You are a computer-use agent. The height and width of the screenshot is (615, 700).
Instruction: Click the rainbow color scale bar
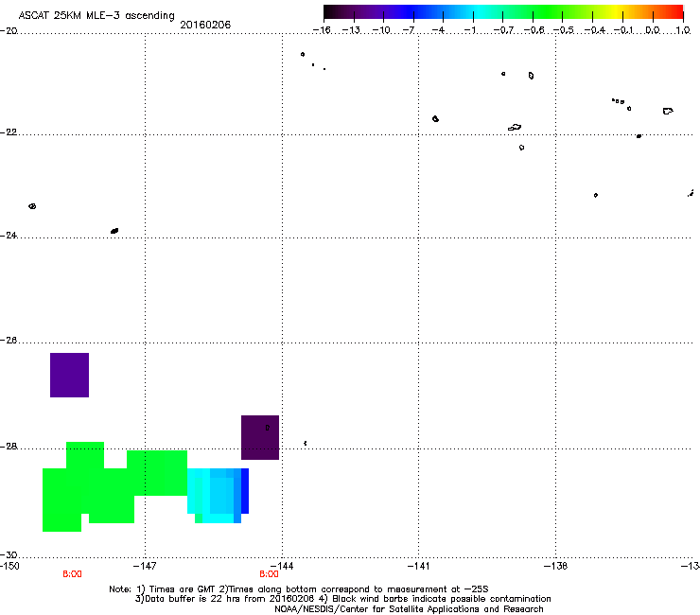click(503, 12)
